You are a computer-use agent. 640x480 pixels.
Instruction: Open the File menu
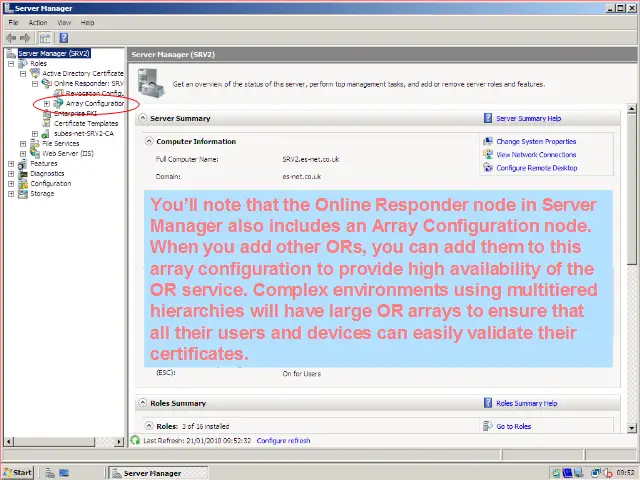(x=13, y=22)
